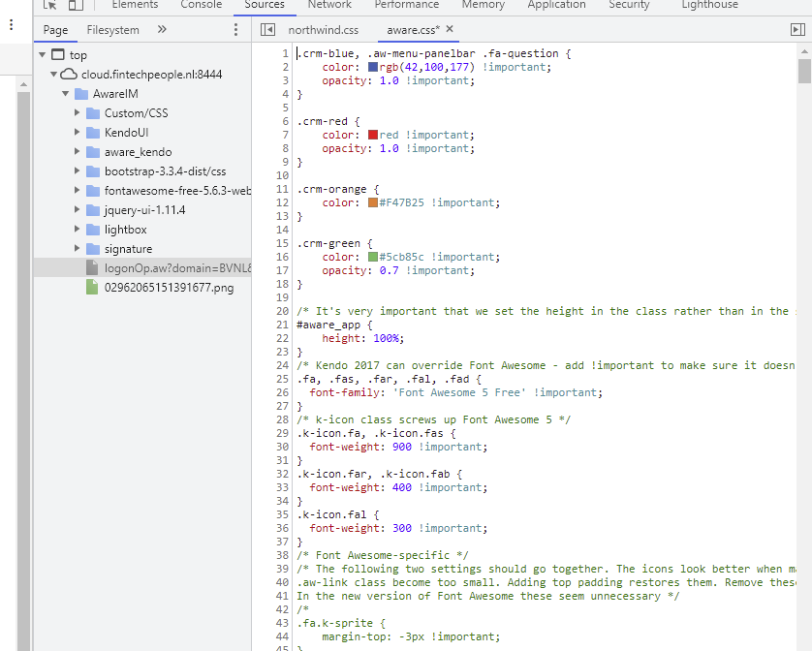
Task: Click the grey logonOp.aw document icon
Action: [92, 267]
